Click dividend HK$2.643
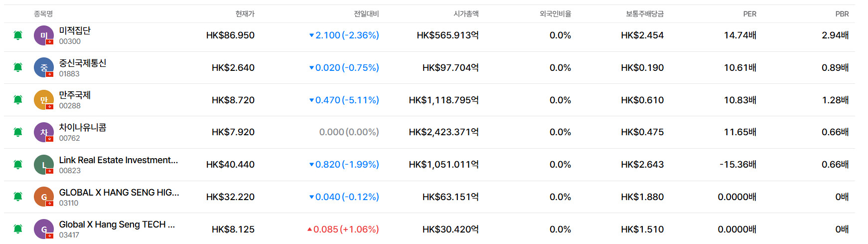Viewport: 868px width, 244px height. pos(642,165)
